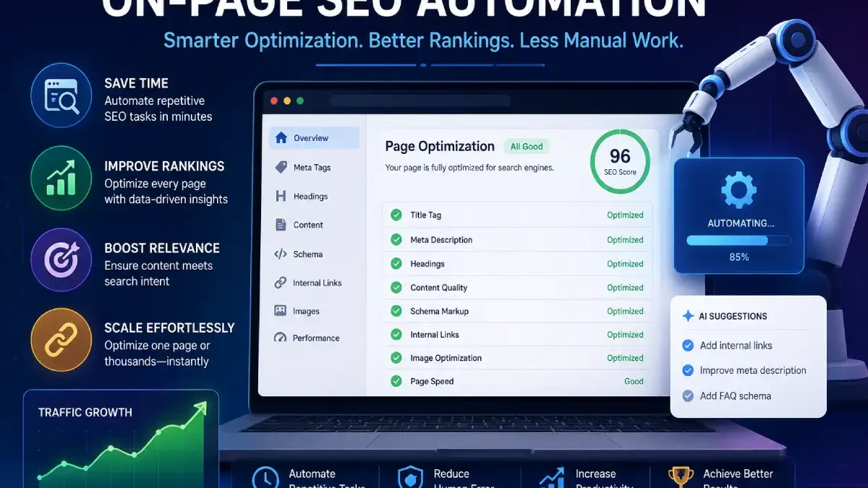Click the Optimized status for Schema Markup

coord(625,311)
